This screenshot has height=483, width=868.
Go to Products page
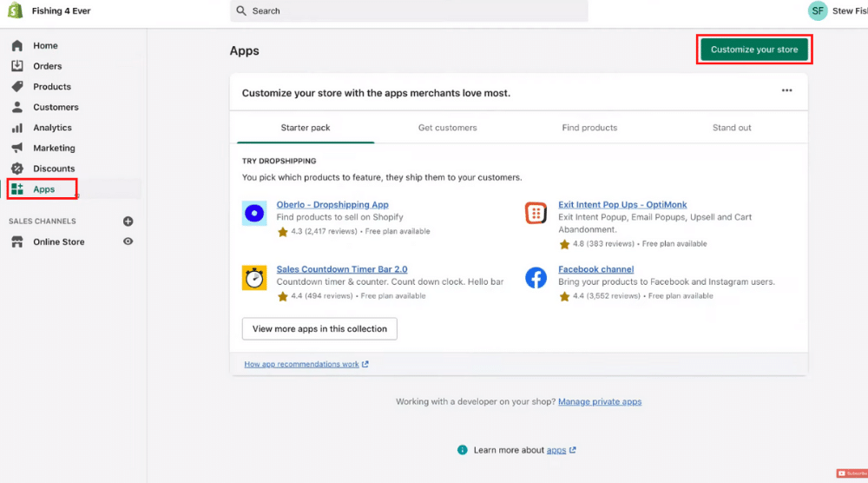click(x=52, y=86)
